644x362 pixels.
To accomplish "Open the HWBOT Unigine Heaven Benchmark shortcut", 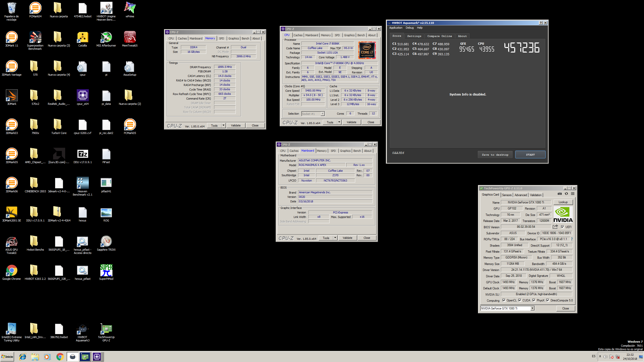I will tap(106, 12).
